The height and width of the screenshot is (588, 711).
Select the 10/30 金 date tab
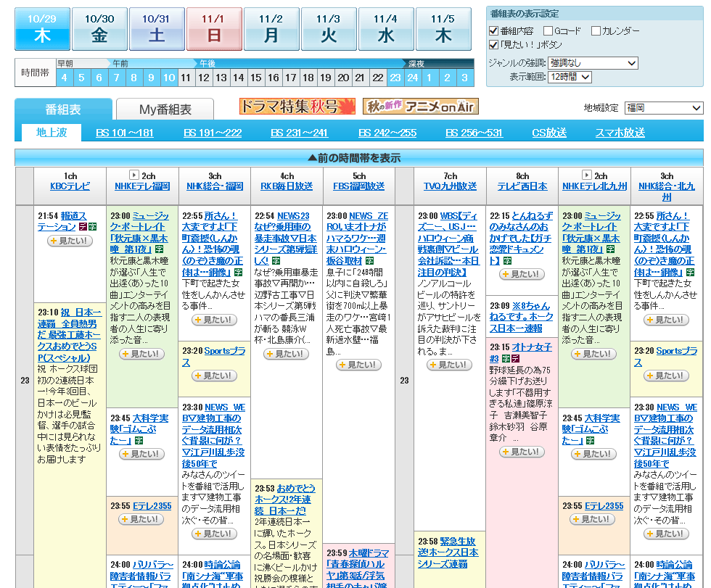(x=99, y=28)
